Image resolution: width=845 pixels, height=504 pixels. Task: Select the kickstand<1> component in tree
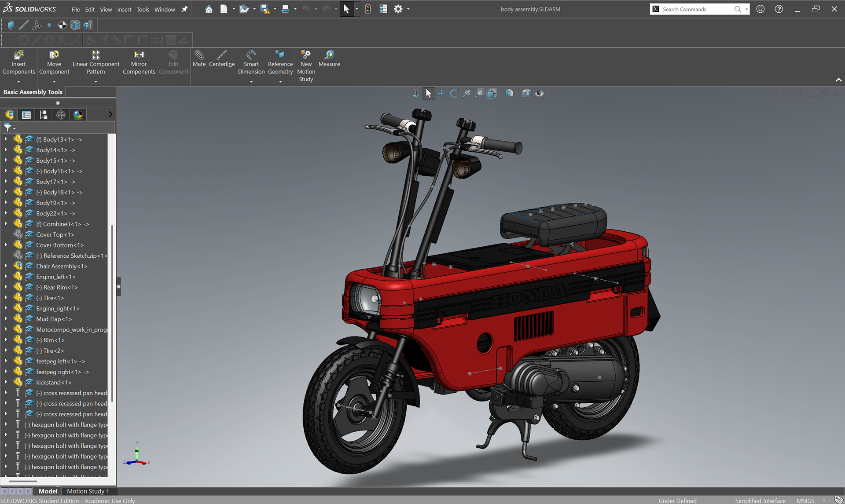coord(54,382)
